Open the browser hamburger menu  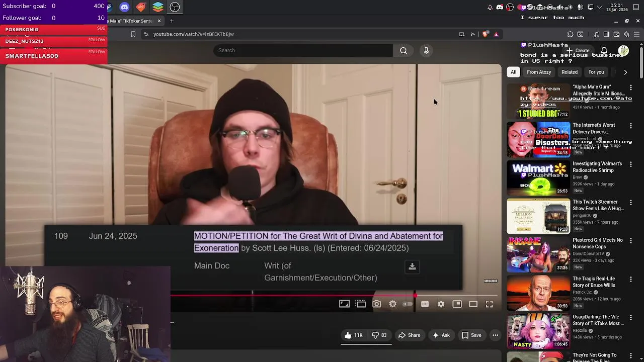(636, 34)
